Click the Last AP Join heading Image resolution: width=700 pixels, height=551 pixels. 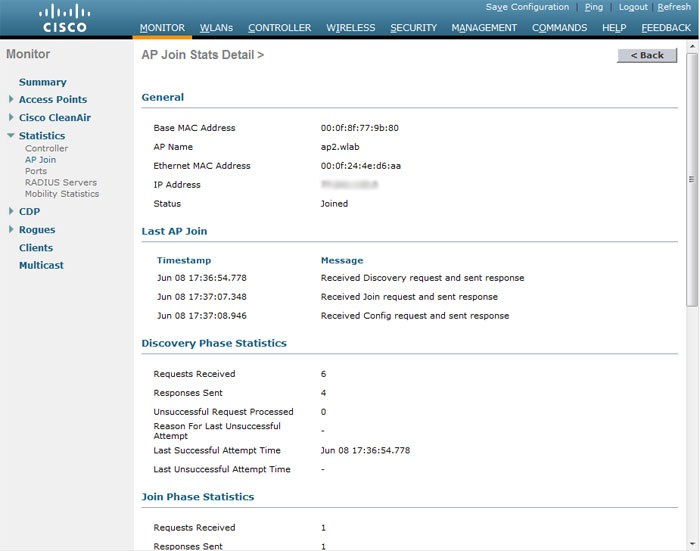174,231
